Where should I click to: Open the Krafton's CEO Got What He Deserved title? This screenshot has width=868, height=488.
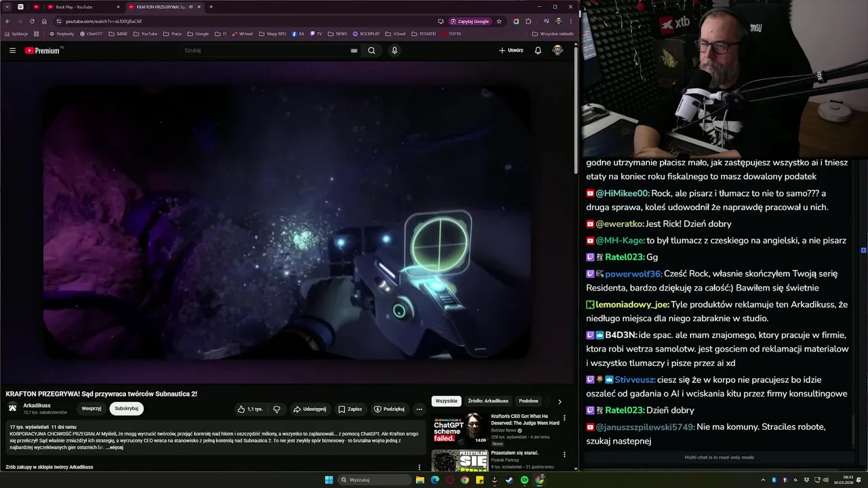point(525,420)
